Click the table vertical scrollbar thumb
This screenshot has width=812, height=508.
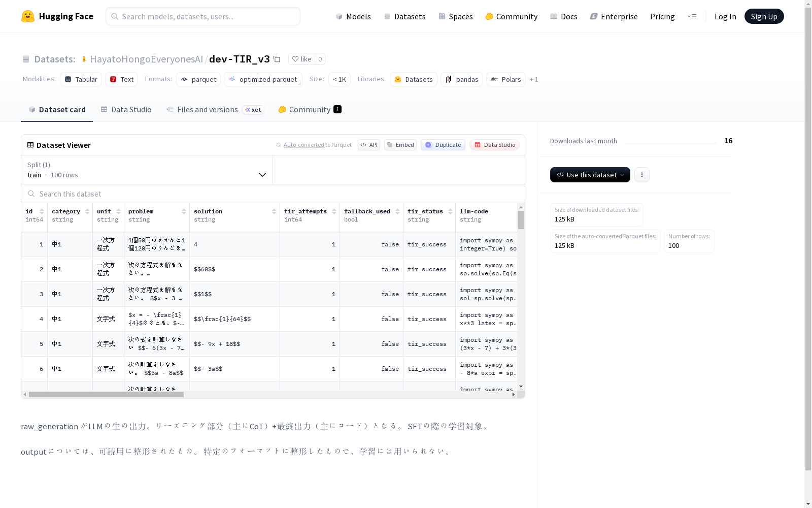[x=521, y=220]
